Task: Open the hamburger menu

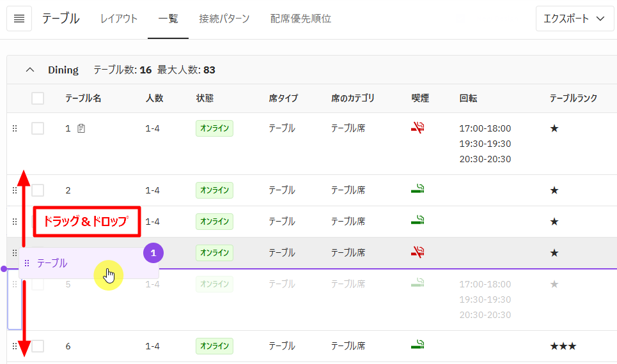Action: [x=19, y=19]
